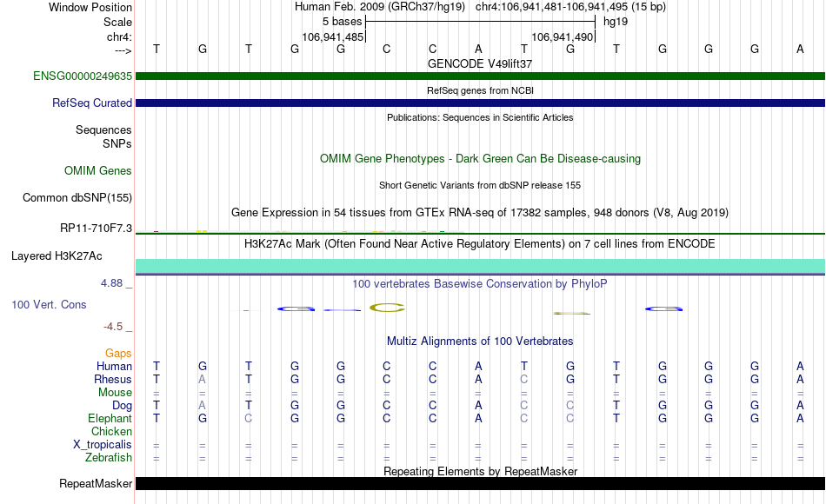Open the H3K27Ac Mark track title

coord(480,244)
